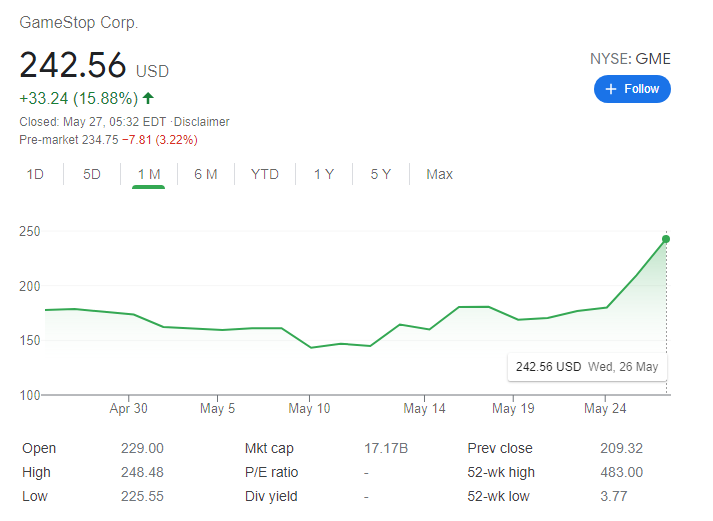Click the USD currency label by the price
This screenshot has height=521, width=713.
pyautogui.click(x=152, y=71)
